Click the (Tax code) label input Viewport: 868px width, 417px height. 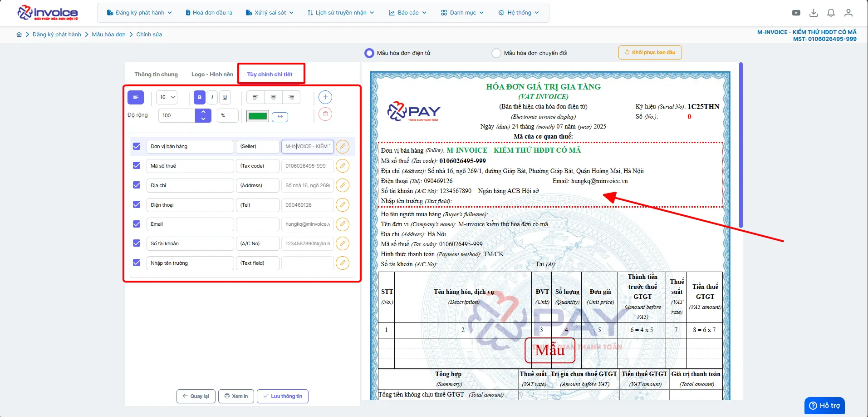(258, 166)
